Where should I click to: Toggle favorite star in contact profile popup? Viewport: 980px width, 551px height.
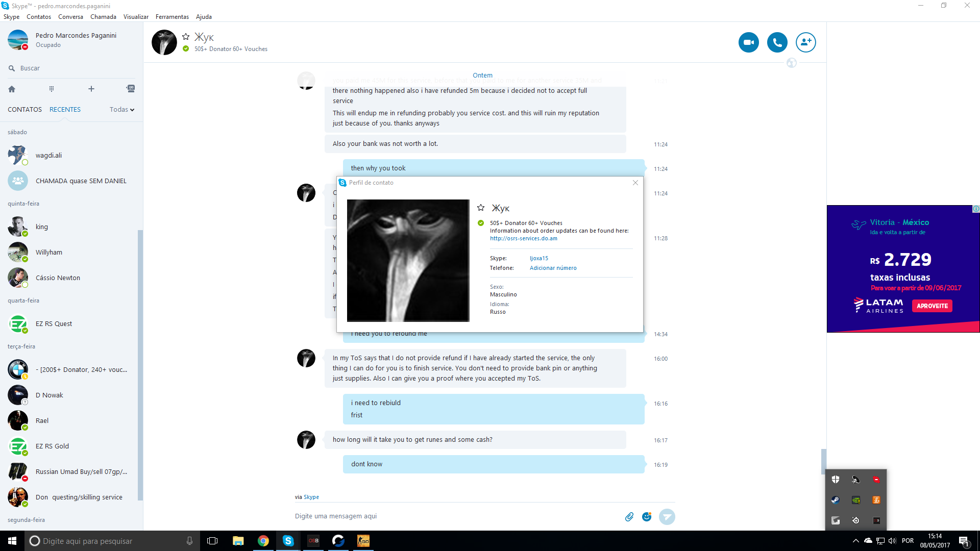481,208
